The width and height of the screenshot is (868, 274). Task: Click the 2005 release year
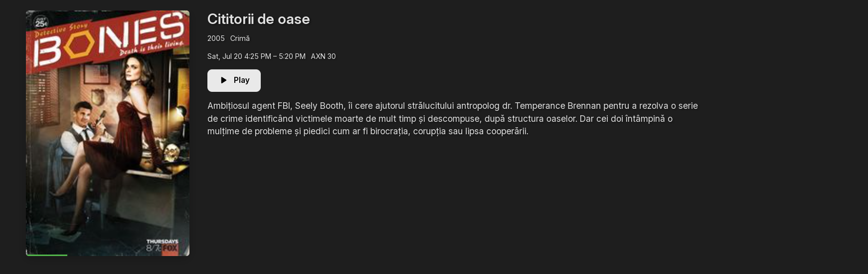click(x=216, y=38)
